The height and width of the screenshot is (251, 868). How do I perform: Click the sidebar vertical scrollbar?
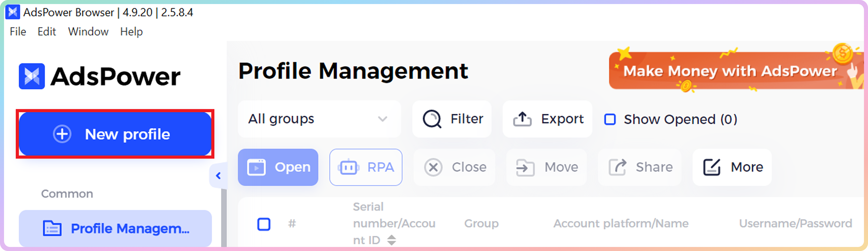224,217
